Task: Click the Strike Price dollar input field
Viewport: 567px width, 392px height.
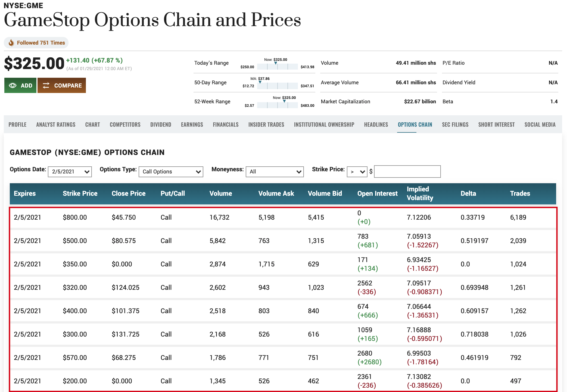Action: point(407,172)
